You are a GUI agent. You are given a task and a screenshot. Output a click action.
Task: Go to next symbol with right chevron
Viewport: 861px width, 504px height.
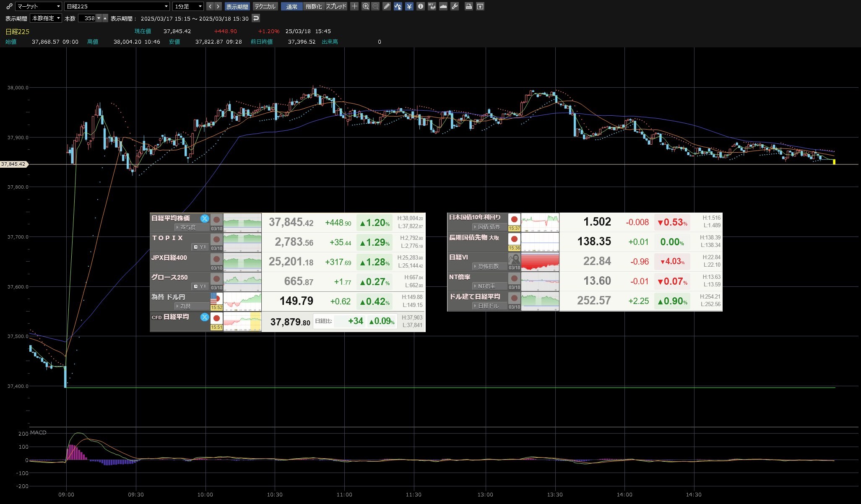(218, 6)
